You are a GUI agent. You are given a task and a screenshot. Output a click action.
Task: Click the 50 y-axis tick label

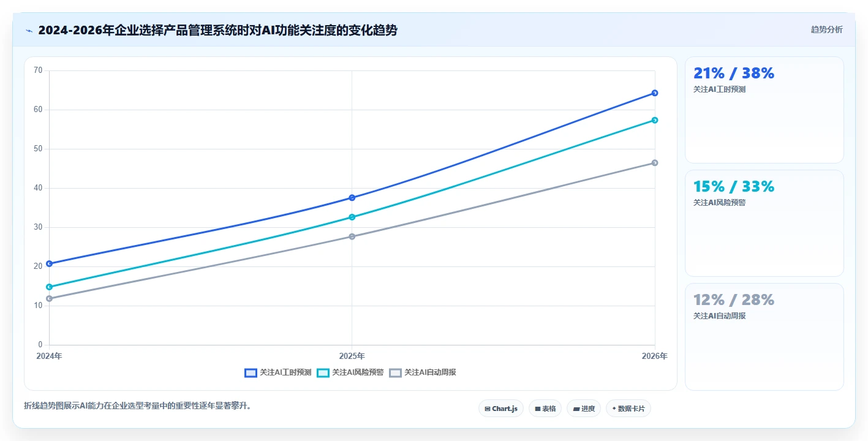tap(38, 149)
